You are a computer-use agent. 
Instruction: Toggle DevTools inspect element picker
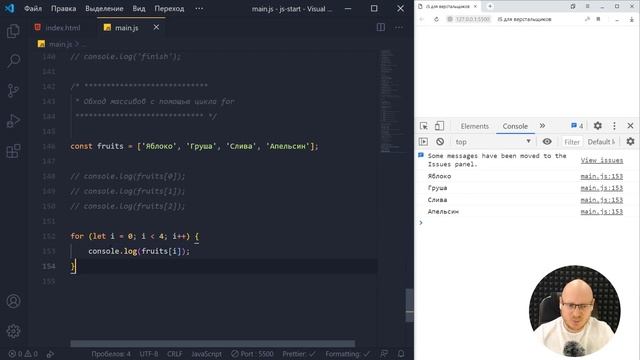point(424,126)
